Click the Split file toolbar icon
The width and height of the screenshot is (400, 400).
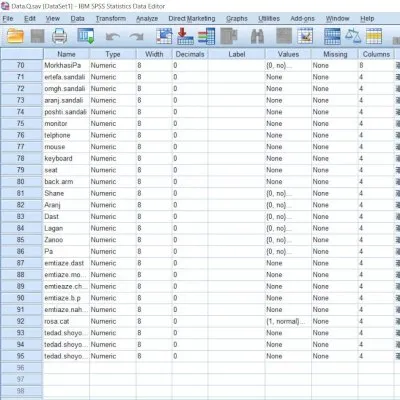[x=332, y=36]
